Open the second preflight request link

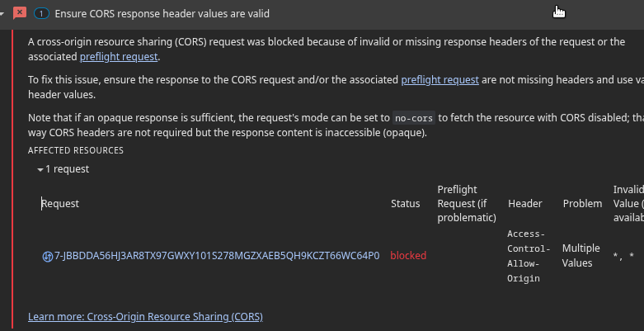(440, 80)
